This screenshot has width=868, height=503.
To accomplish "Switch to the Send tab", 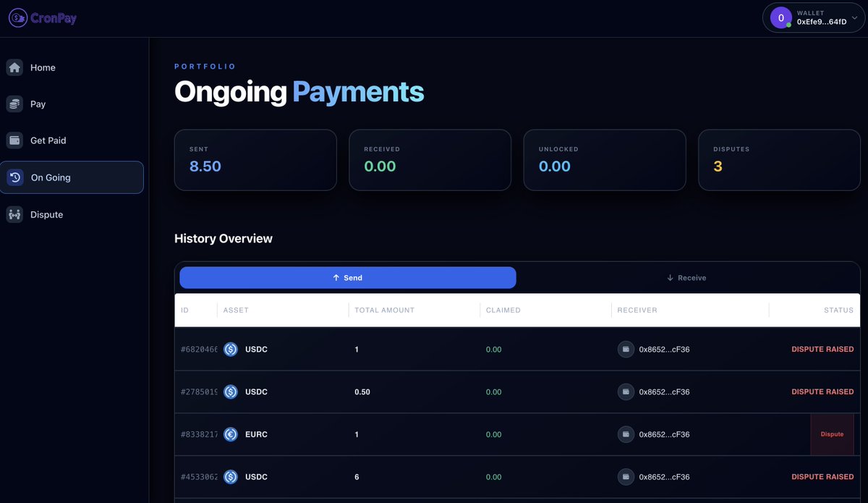I will pyautogui.click(x=348, y=278).
